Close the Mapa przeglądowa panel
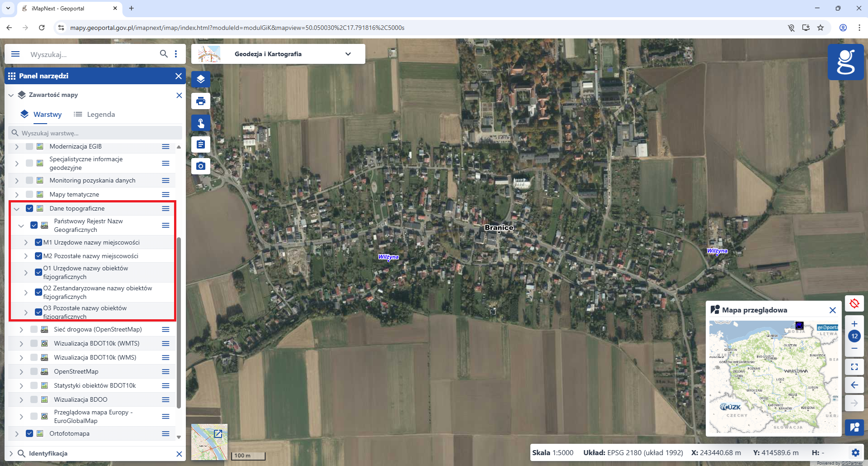The width and height of the screenshot is (868, 466). [832, 310]
